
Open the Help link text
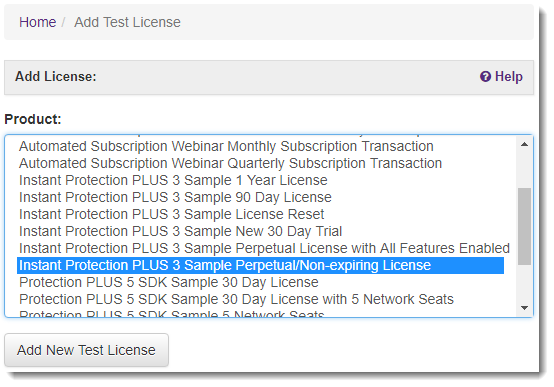click(x=508, y=76)
